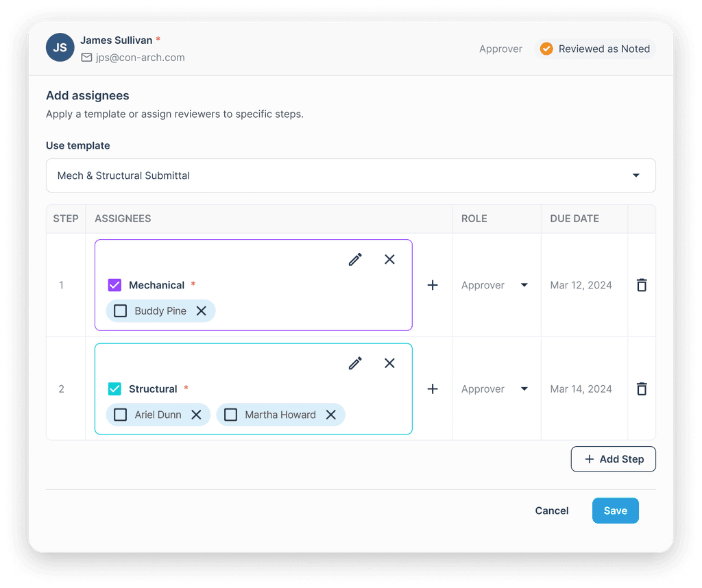
Task: Delete step 1 using the trash icon
Action: 642,284
